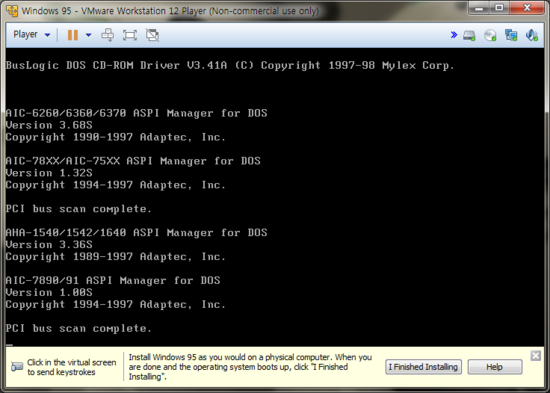550x393 pixels.
Task: Click the keyboard hint icon in hint bar
Action: tap(16, 367)
